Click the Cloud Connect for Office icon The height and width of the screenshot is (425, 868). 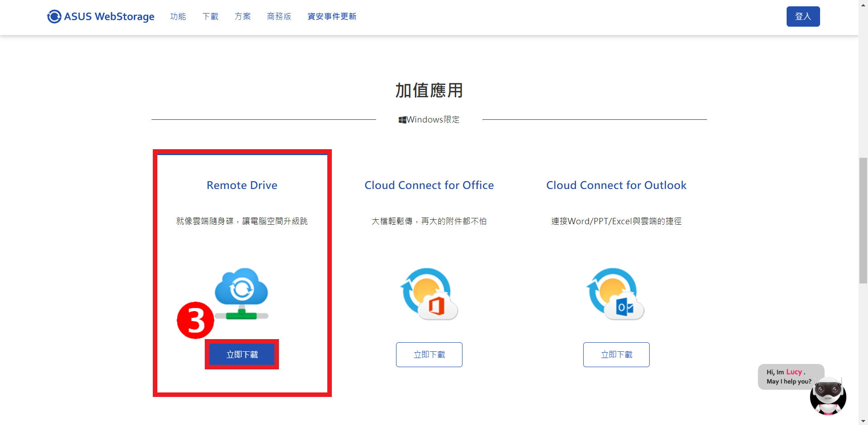[x=429, y=294]
